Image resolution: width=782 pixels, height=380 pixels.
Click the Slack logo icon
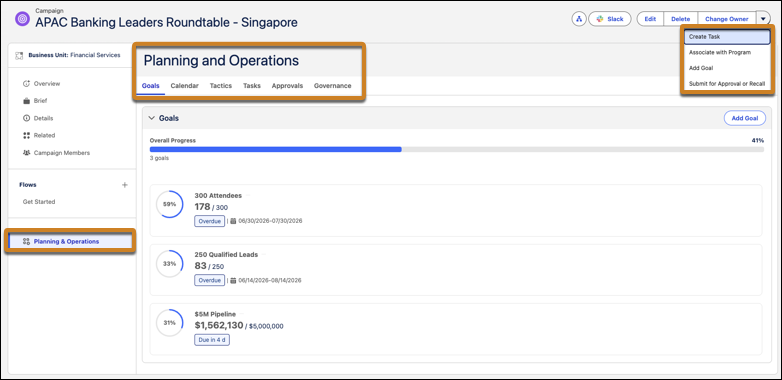point(600,19)
